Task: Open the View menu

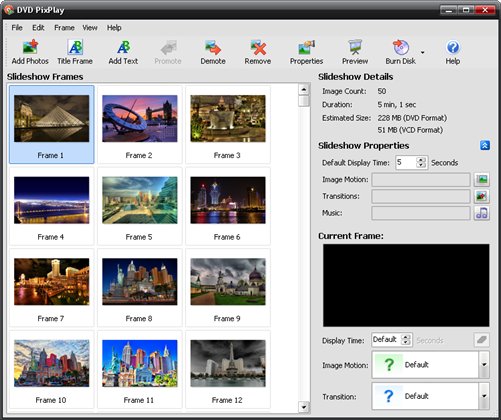Action: (90, 28)
